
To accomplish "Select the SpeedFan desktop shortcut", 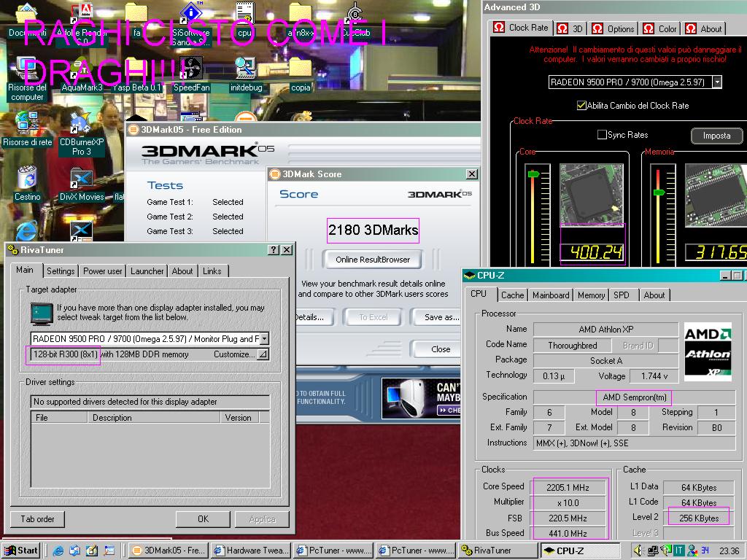I will (191, 75).
